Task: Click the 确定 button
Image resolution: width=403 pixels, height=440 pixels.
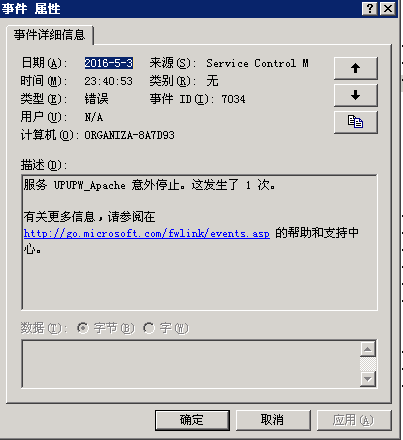Action: click(192, 420)
